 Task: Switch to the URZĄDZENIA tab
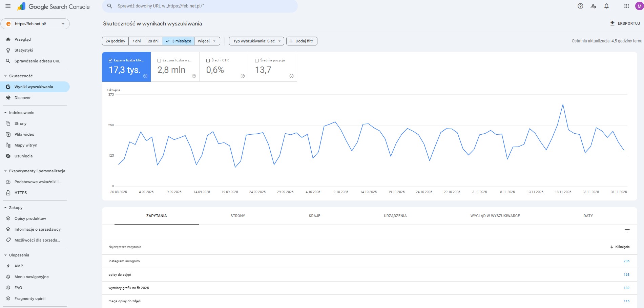(395, 216)
